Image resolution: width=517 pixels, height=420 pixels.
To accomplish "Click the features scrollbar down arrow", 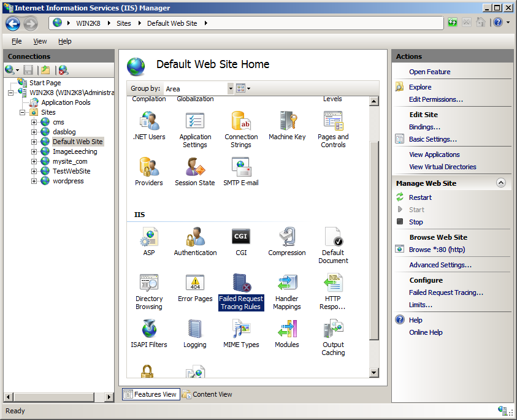I will coord(373,372).
